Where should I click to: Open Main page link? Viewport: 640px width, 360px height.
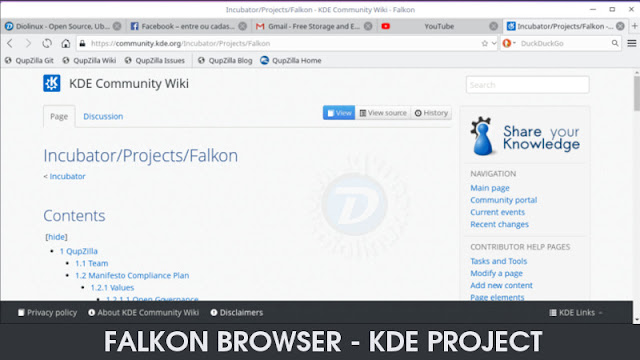tap(490, 188)
